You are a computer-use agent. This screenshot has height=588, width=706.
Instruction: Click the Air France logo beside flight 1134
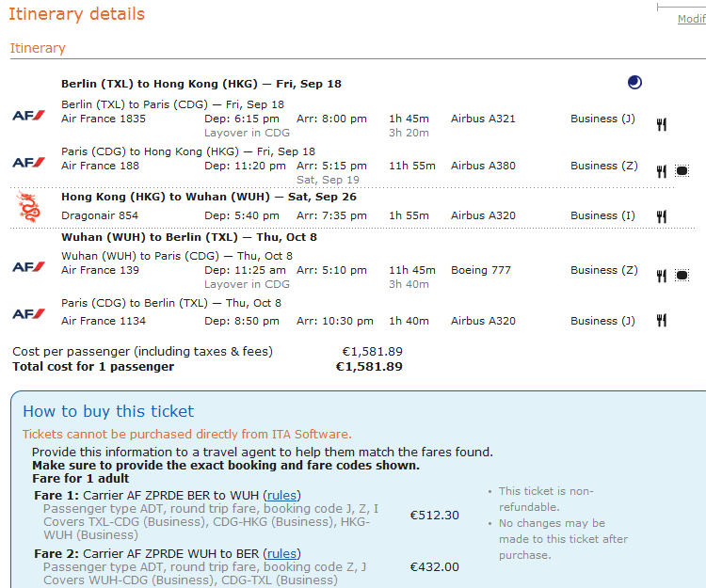point(28,314)
